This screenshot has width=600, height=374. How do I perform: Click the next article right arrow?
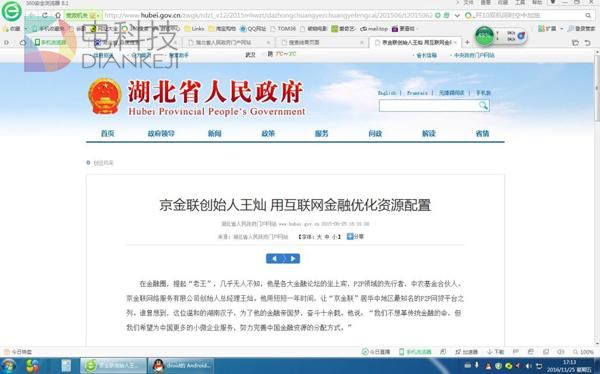292,259
